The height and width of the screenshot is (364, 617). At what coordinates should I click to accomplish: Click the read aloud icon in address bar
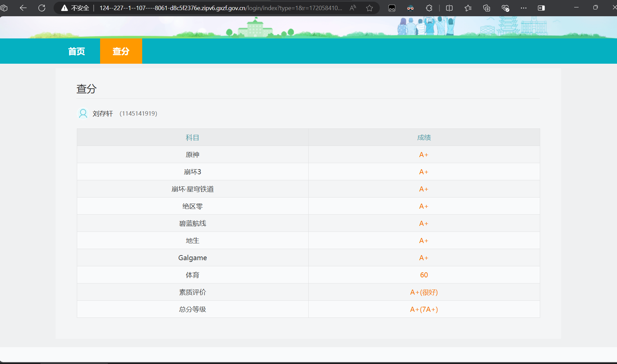(353, 8)
